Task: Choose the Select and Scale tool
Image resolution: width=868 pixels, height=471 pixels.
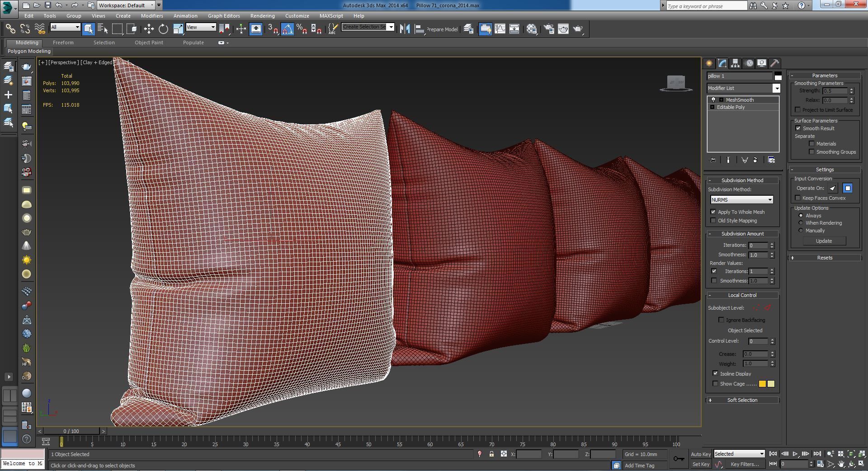Action: (x=178, y=29)
